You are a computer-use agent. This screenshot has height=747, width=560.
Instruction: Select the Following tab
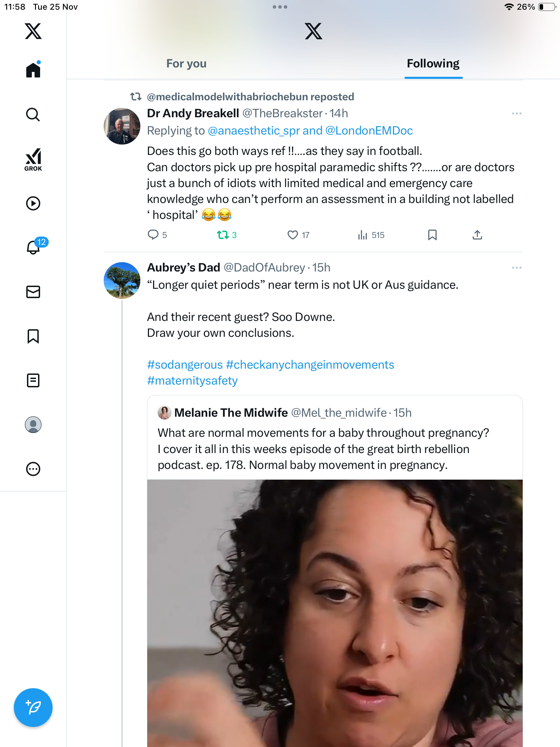433,64
